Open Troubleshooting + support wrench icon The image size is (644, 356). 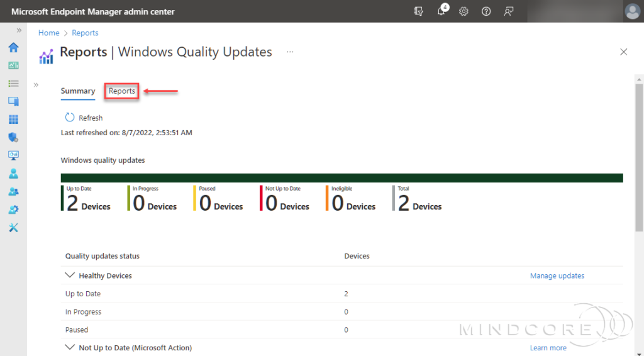click(13, 228)
